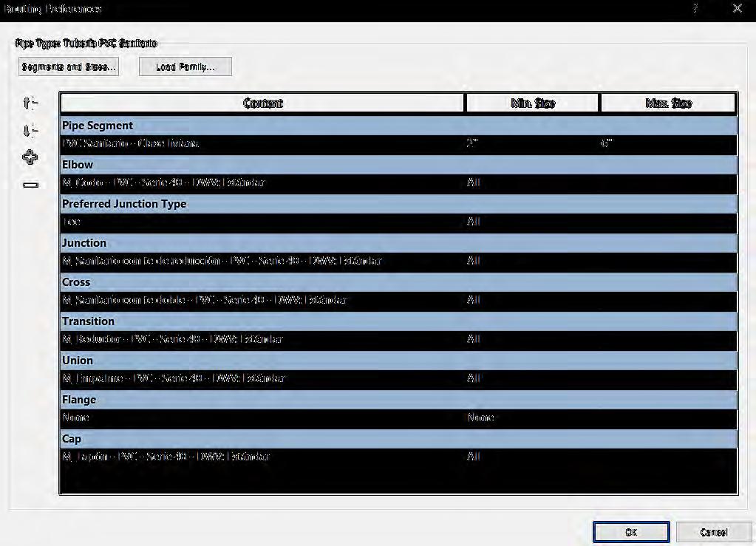This screenshot has height=546, width=756.
Task: Select the Junction group header row
Action: pos(398,243)
